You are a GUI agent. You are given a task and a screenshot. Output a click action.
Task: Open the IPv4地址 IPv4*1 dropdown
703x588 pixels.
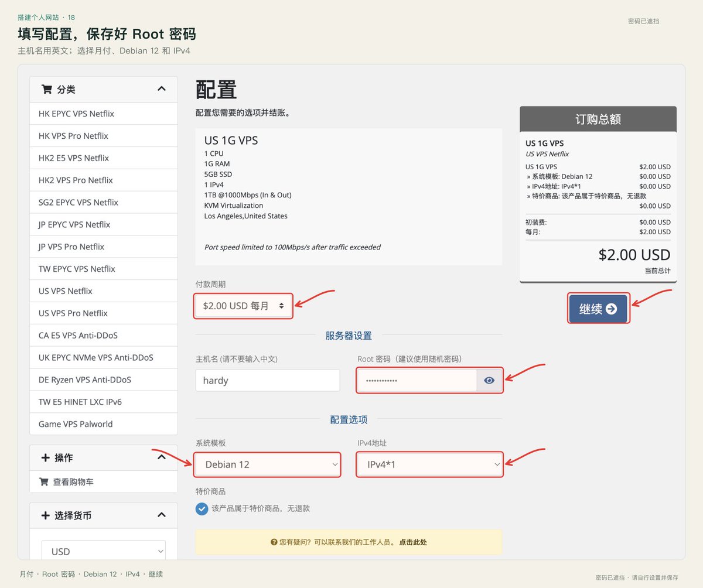[x=430, y=464]
